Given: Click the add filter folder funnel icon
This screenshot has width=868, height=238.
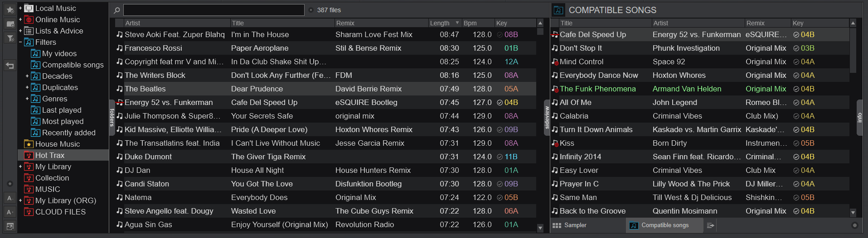Looking at the screenshot, I should pos(10,38).
